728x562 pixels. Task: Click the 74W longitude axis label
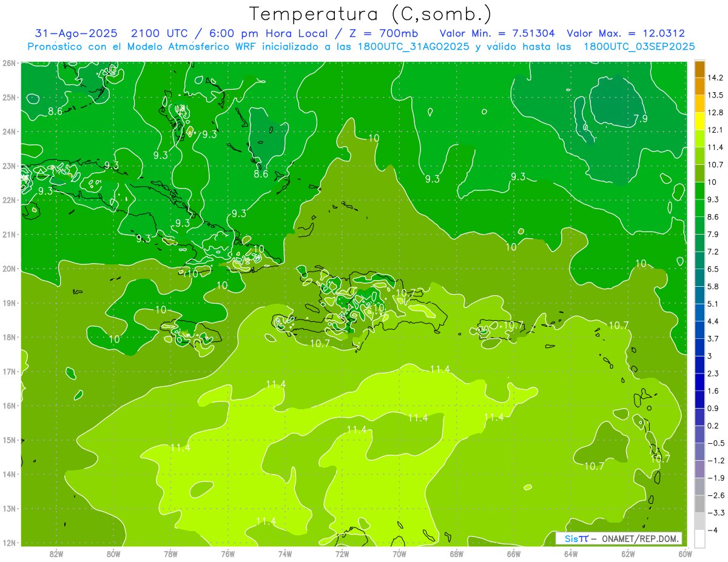(285, 554)
